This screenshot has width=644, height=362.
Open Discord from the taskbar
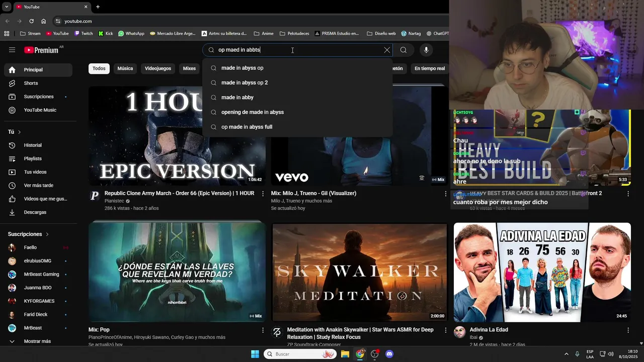(389, 354)
